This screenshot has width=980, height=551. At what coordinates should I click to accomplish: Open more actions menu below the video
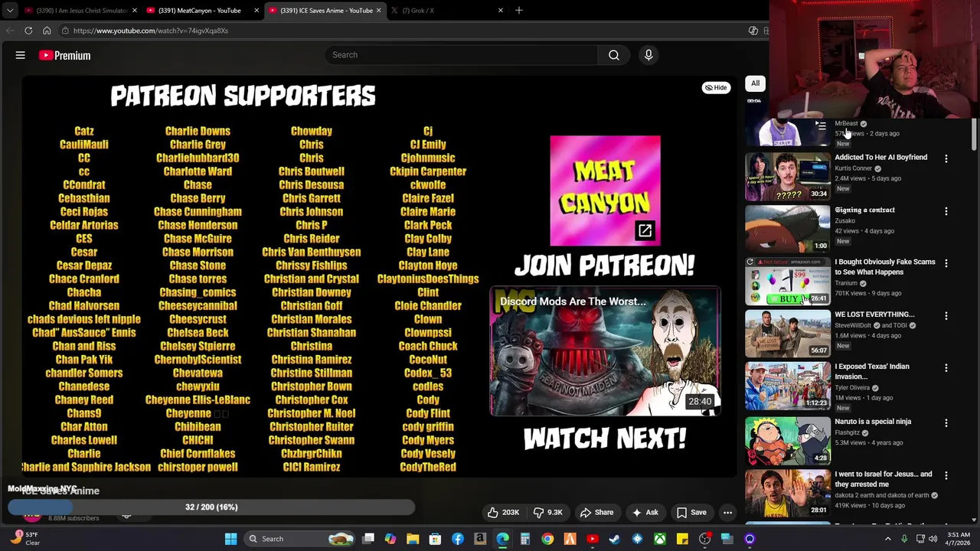point(728,513)
